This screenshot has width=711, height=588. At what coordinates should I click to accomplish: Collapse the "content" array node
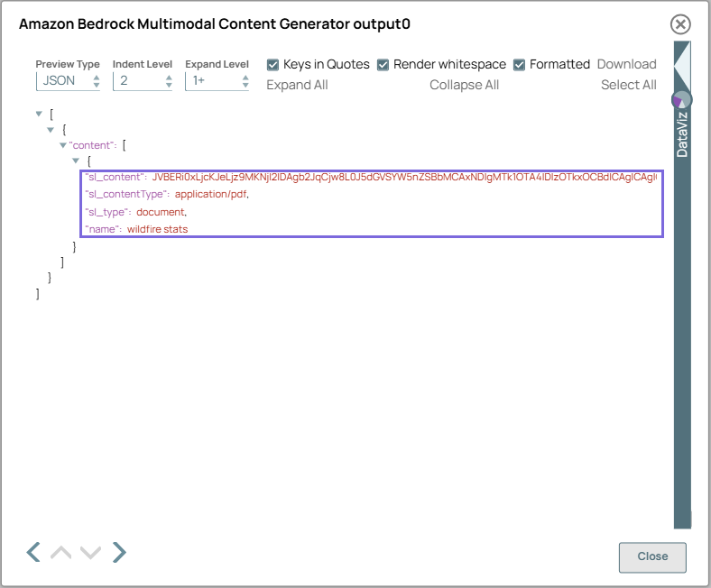tap(63, 145)
